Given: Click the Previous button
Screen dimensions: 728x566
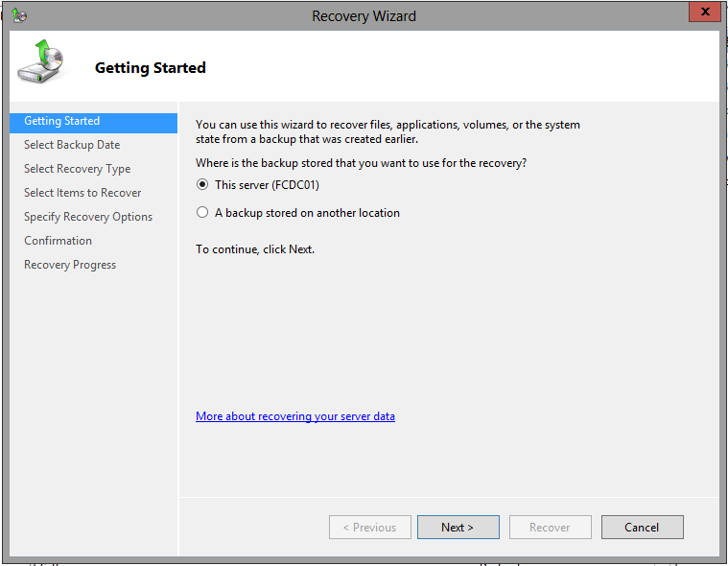Looking at the screenshot, I should [x=370, y=527].
